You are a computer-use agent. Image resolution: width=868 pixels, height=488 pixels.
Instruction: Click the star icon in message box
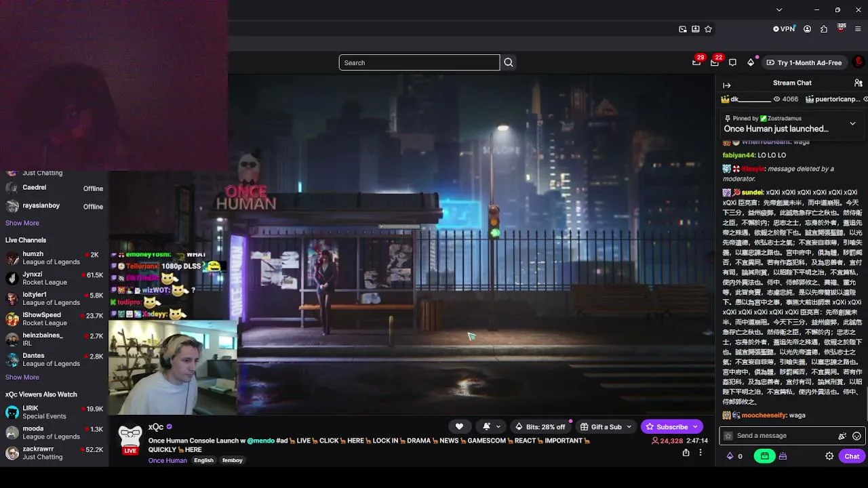tap(728, 436)
